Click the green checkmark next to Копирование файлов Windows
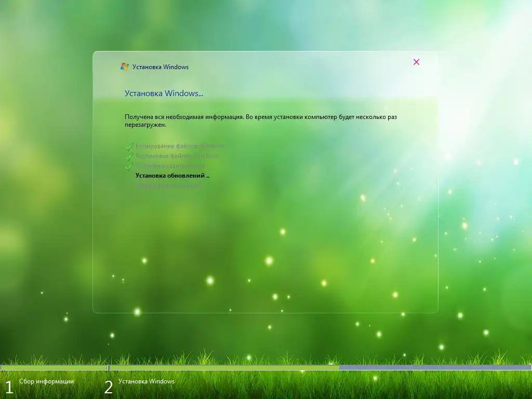The image size is (532, 399). click(129, 146)
